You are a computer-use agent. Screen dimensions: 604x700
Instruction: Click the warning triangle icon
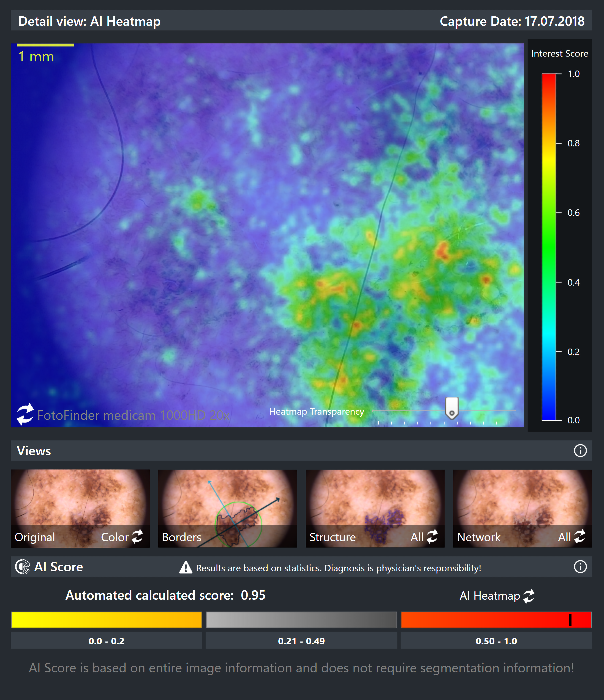185,568
